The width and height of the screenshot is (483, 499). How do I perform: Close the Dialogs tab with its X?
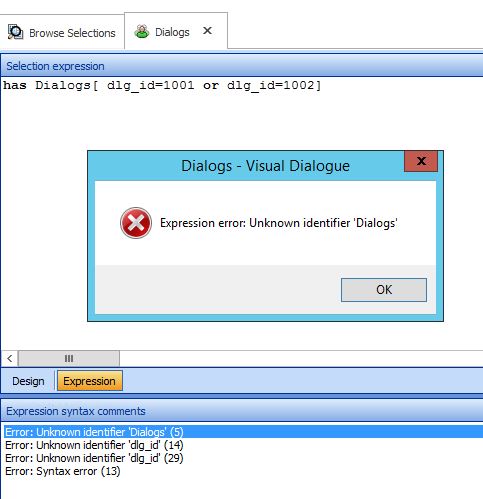coord(207,31)
